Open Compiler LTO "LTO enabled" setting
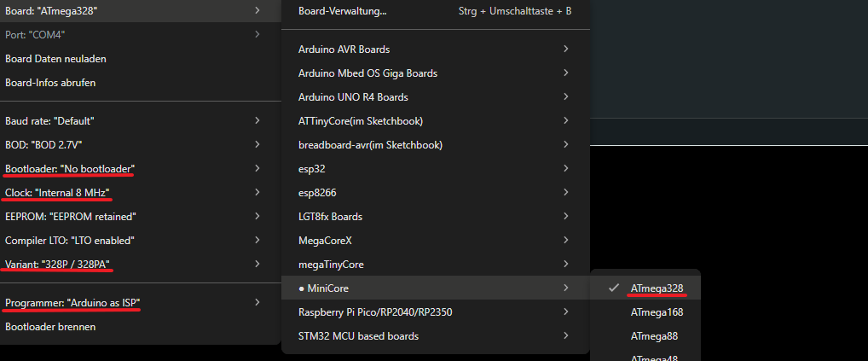Screen dimensions: 868x361 click(70, 241)
